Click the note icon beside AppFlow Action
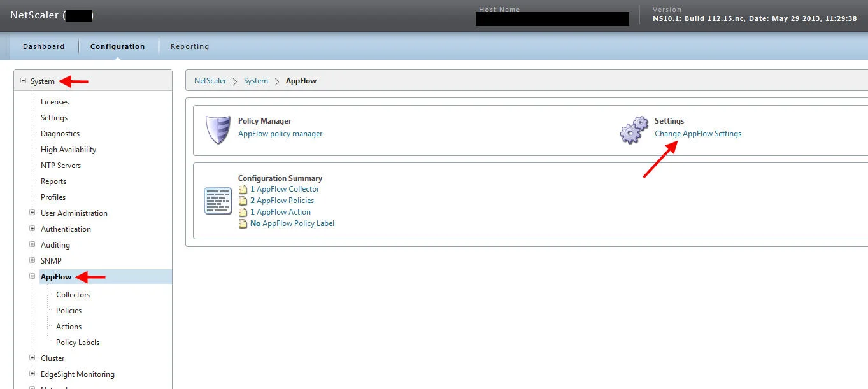Screen dimensions: 868x389 (243, 212)
